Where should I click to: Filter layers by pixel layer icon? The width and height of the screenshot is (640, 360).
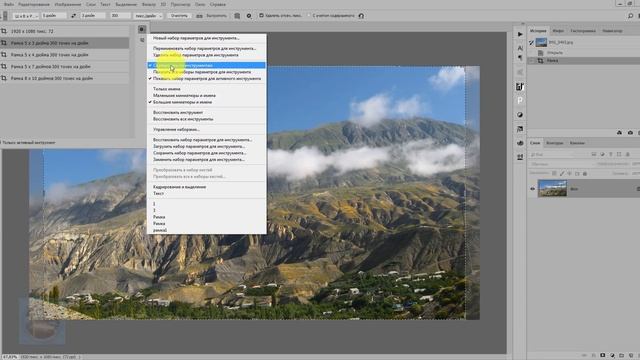coord(594,154)
